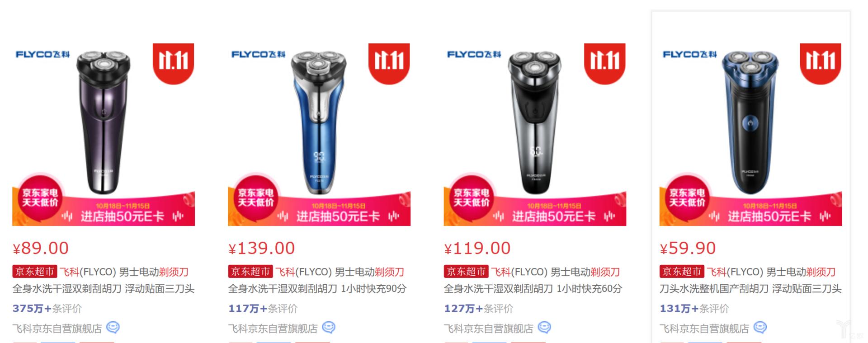This screenshot has width=868, height=343.
Task: Open chat icon for ¥119.00 shaver store
Action: (544, 328)
